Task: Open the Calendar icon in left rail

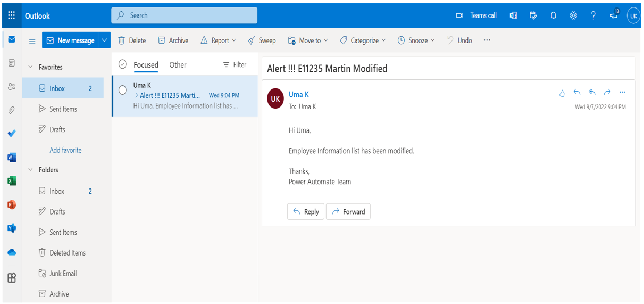Action: 12,63
